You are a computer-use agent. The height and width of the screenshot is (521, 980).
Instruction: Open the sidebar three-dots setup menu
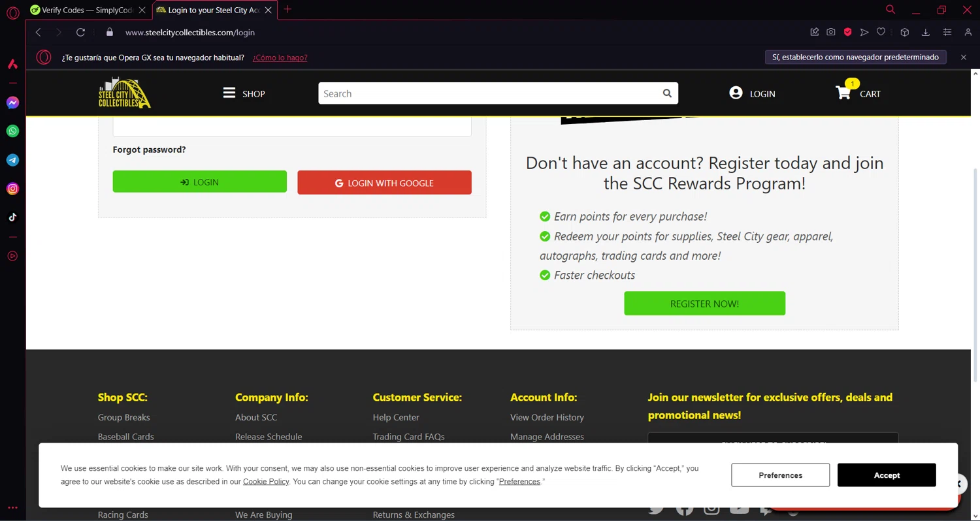tap(12, 507)
